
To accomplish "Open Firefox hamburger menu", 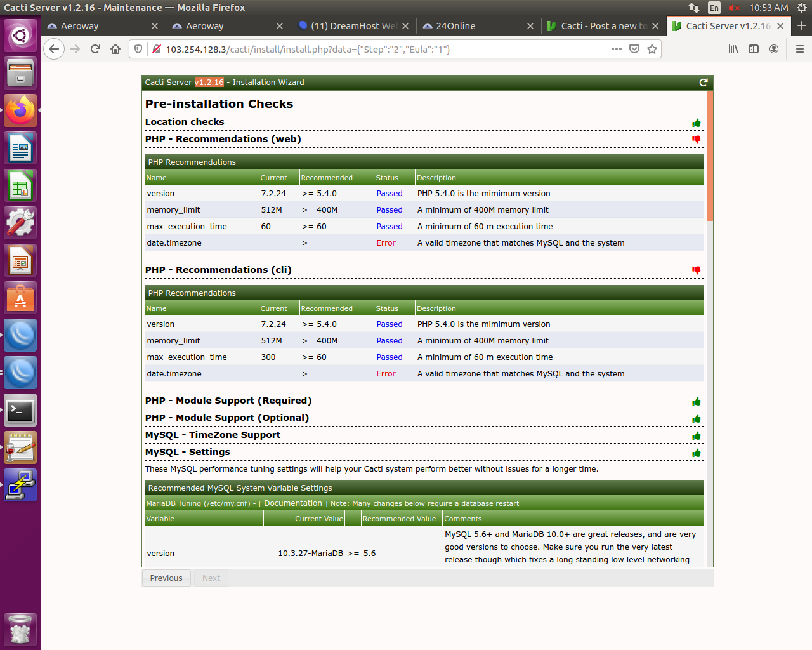I will (799, 49).
